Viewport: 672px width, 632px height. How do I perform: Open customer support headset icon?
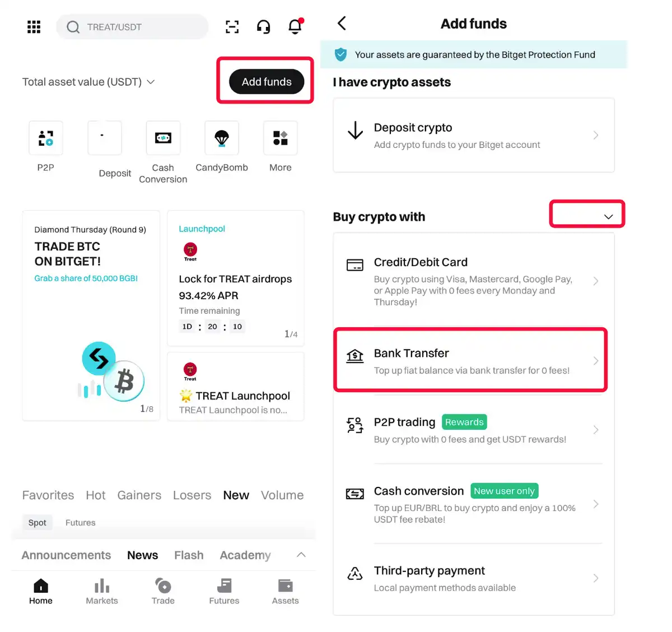point(263,27)
